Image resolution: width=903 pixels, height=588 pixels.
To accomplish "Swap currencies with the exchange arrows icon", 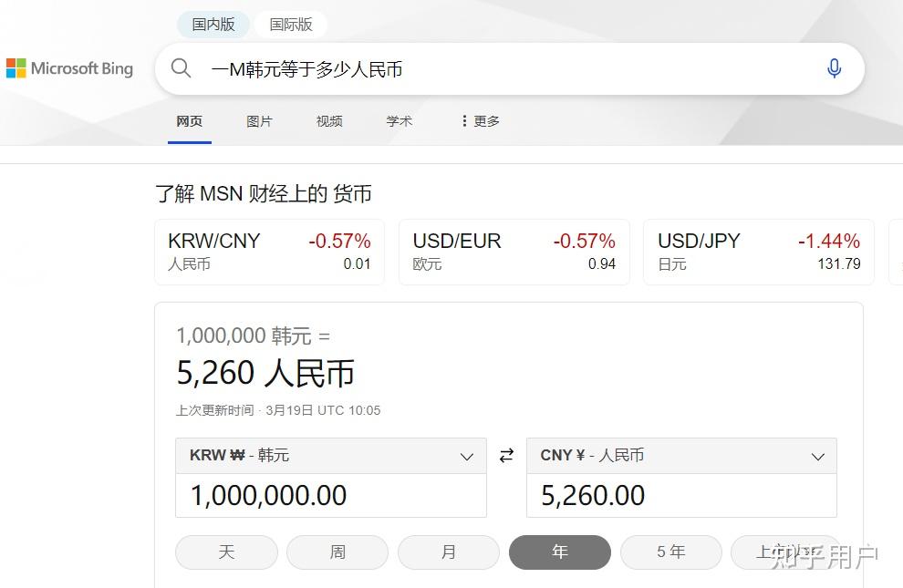I will point(506,456).
